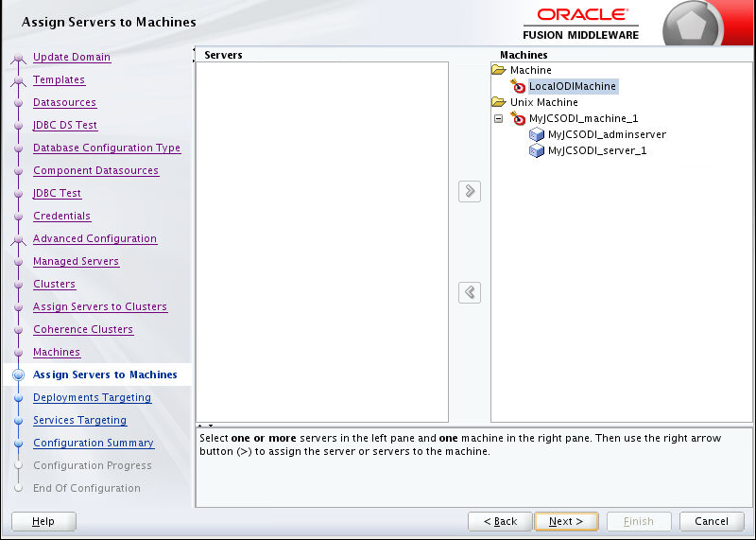Select the Machine folder label
The width and height of the screenshot is (756, 540).
tap(531, 70)
